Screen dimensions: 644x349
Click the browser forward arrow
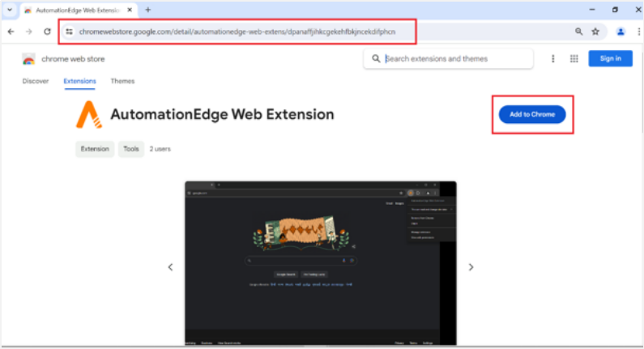[29, 32]
